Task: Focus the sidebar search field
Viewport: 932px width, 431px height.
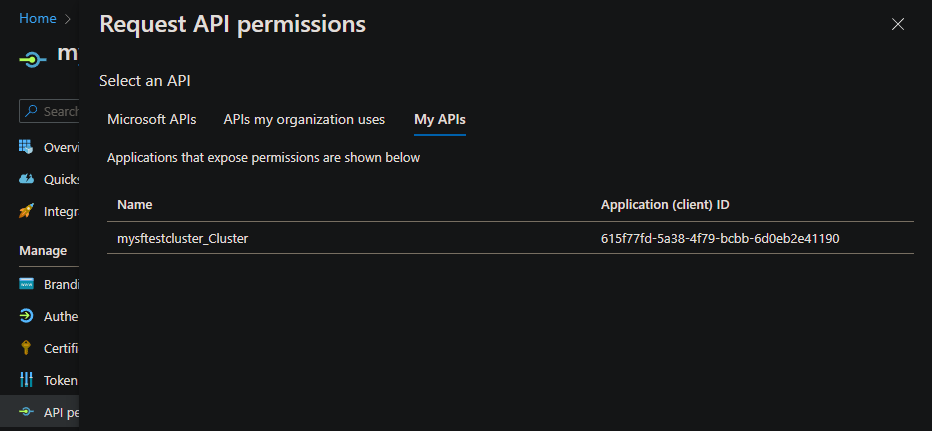Action: coord(62,111)
